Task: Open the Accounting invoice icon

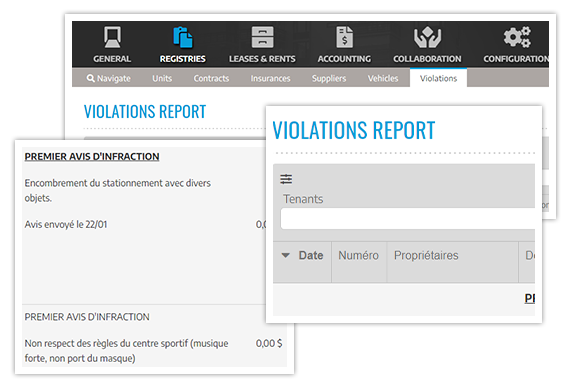Action: (x=344, y=37)
